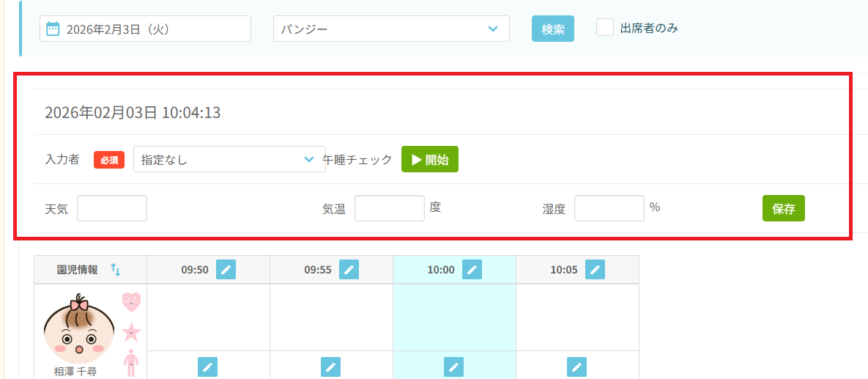Edit the 09:50 column pencil icon

pyautogui.click(x=226, y=270)
